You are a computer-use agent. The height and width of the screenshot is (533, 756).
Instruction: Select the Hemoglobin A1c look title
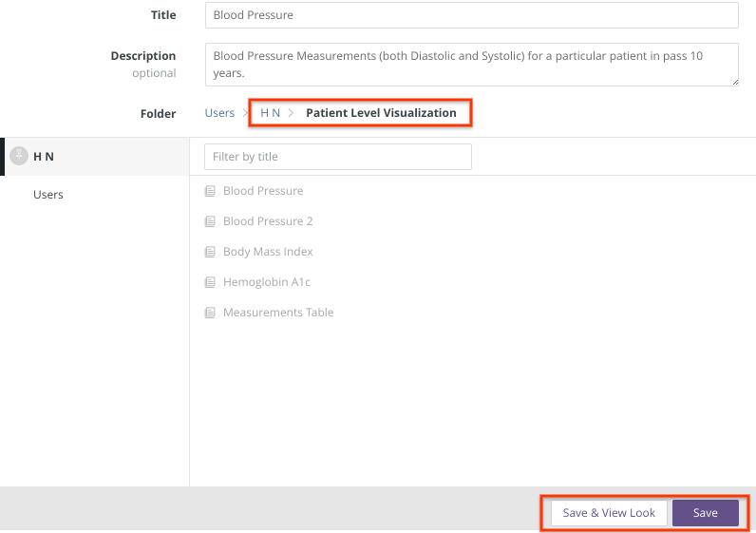coord(267,282)
